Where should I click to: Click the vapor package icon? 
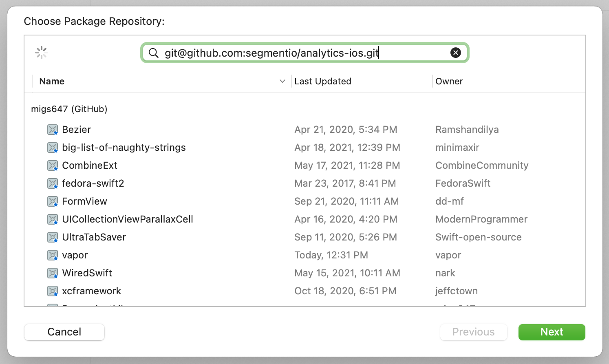[x=53, y=255]
